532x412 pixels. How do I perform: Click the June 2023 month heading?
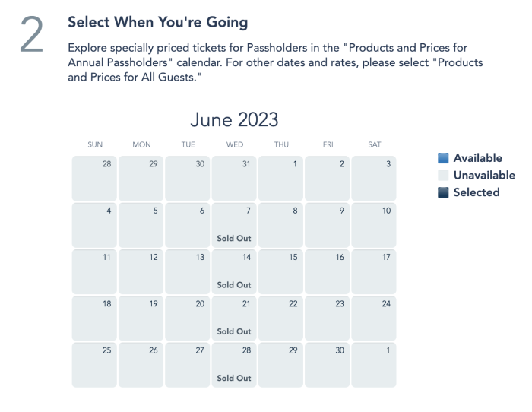click(x=234, y=120)
